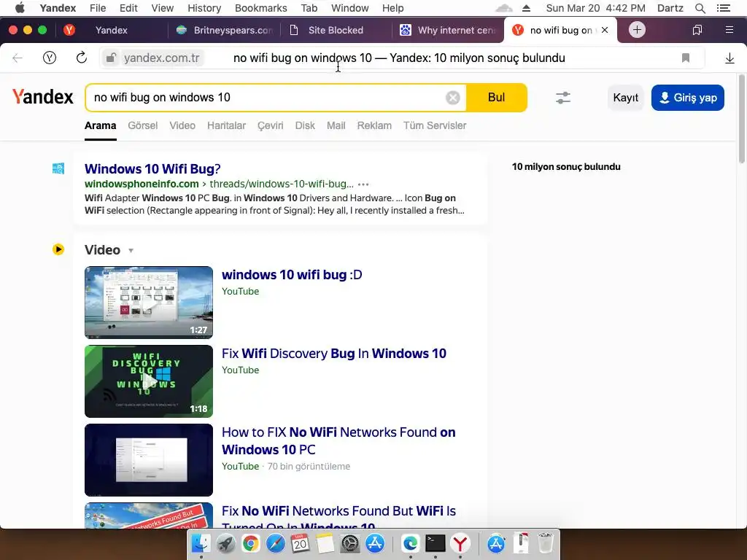
Task: Select the Mail search category
Action: pos(336,125)
